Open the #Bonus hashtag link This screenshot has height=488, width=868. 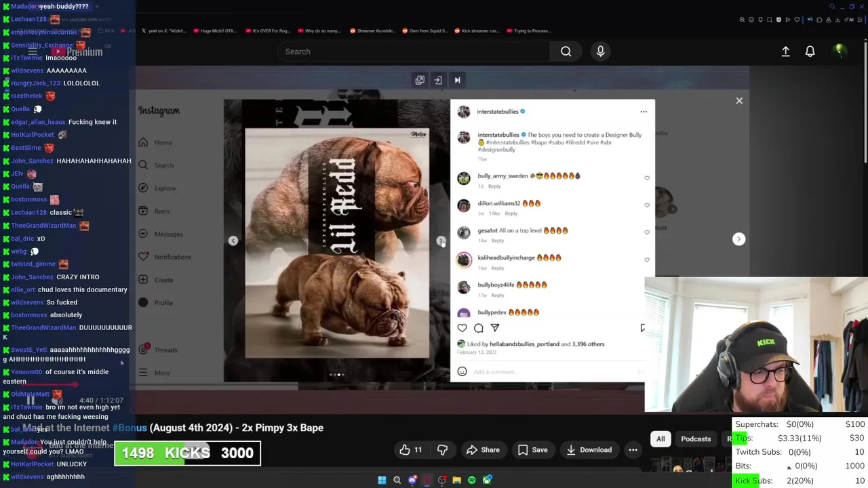130,428
